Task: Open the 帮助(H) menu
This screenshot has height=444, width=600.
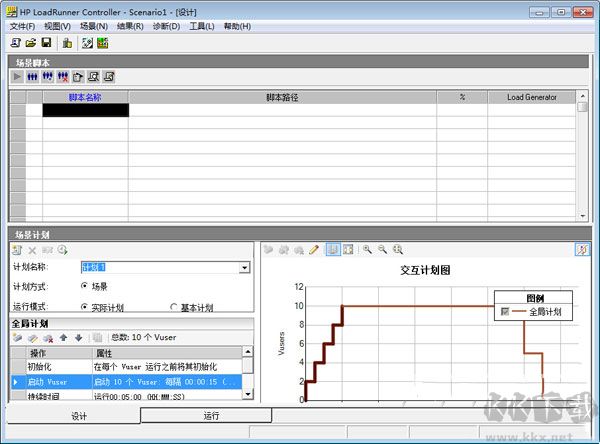Action: [237, 26]
